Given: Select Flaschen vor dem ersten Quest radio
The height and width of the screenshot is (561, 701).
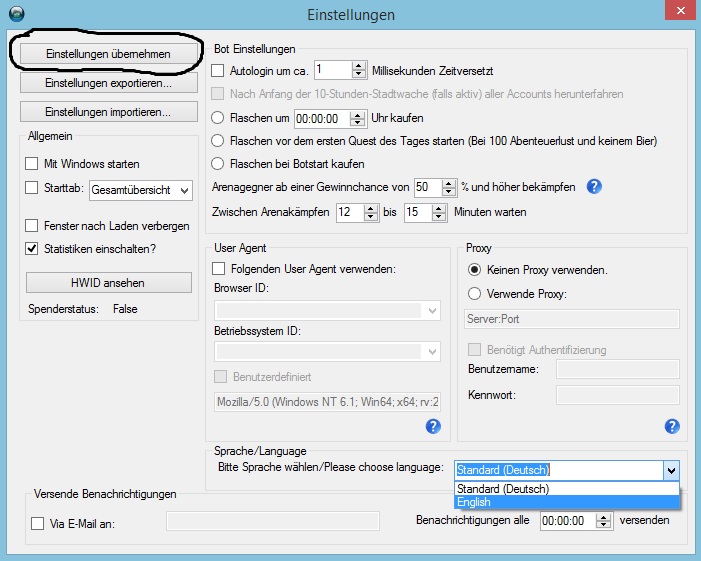Looking at the screenshot, I should click(218, 141).
